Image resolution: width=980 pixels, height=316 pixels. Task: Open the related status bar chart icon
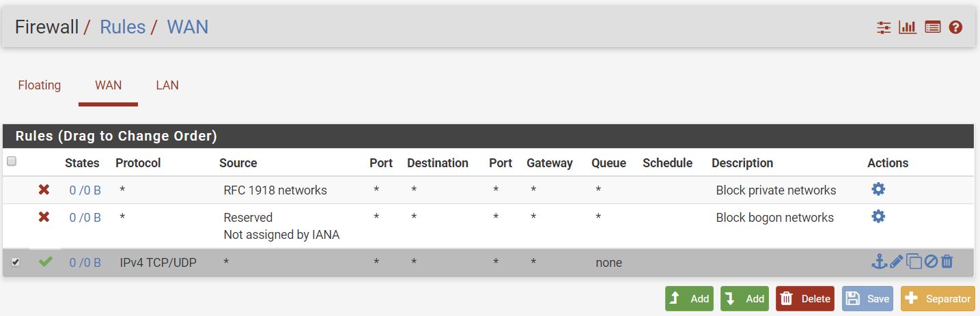click(908, 27)
